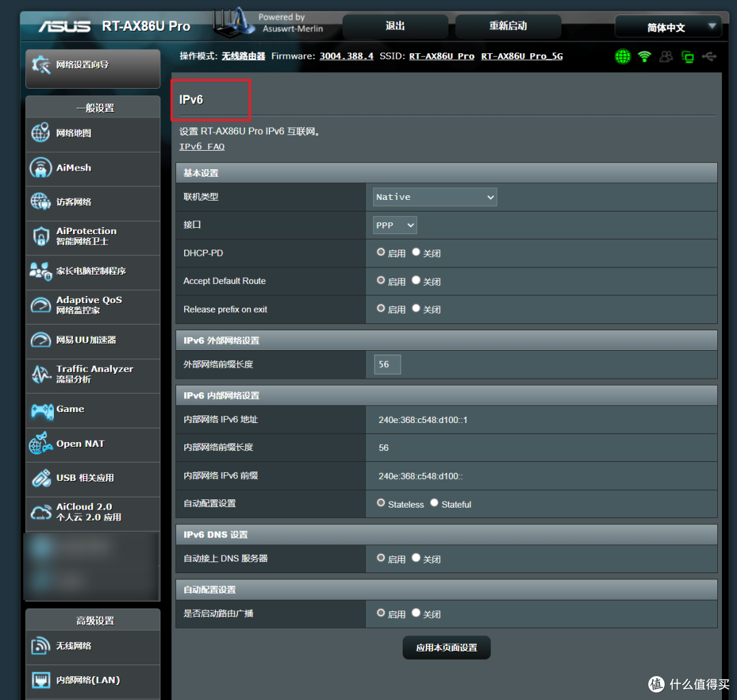Select the Stateless auto-configuration option
The height and width of the screenshot is (700, 737).
pyautogui.click(x=381, y=503)
